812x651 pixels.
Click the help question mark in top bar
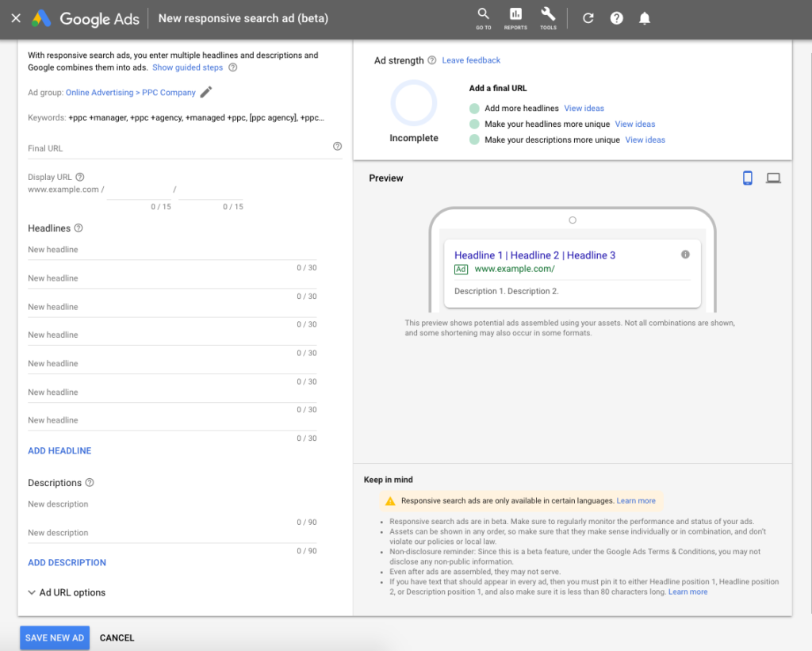pos(616,17)
